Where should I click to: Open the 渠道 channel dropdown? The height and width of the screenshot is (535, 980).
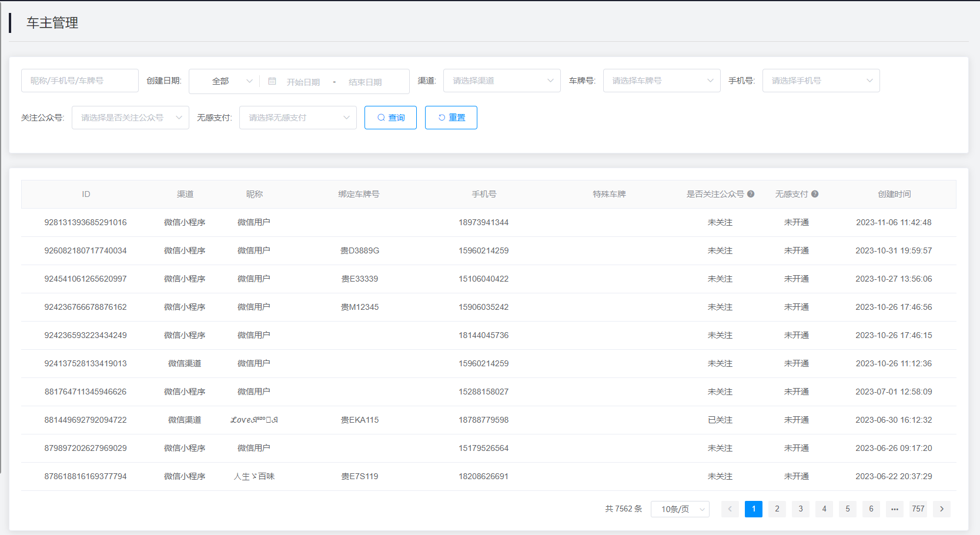(501, 81)
